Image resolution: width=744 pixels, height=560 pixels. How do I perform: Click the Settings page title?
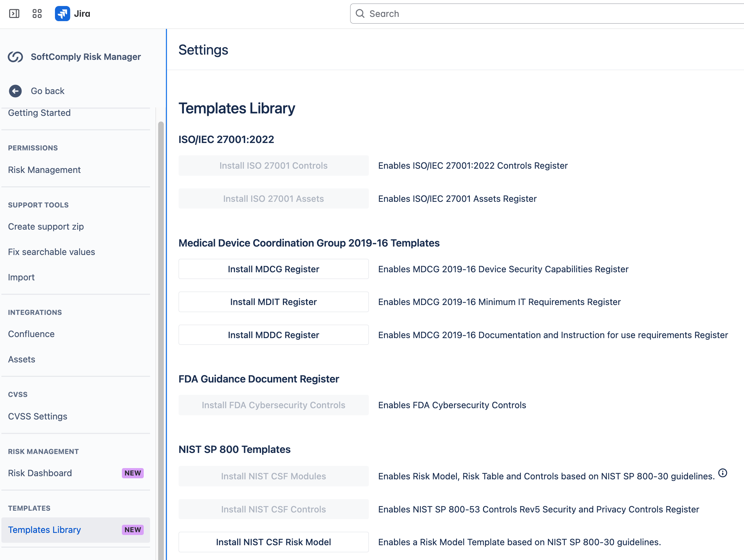(x=203, y=50)
